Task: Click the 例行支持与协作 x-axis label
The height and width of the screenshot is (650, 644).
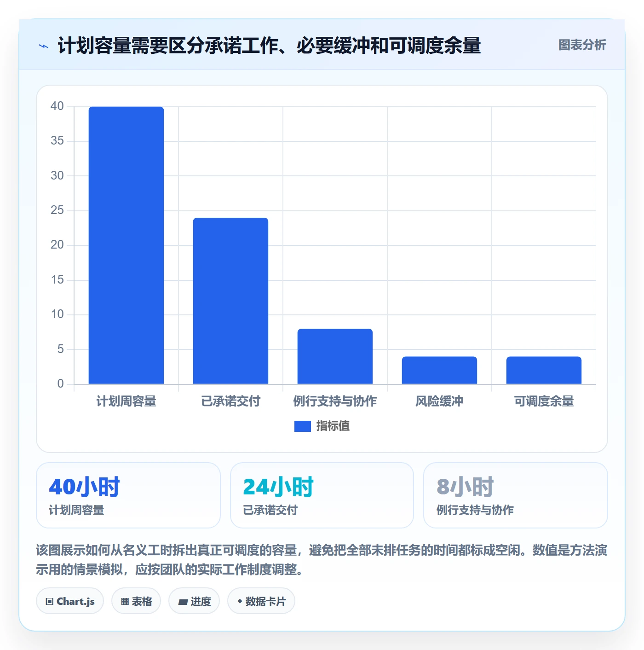Action: (335, 401)
